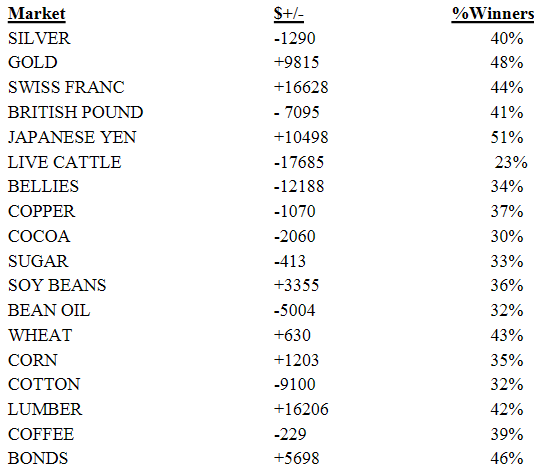Select the LIVE CATTLE loss -17685
Screen dimensions: 534x476
tap(299, 162)
